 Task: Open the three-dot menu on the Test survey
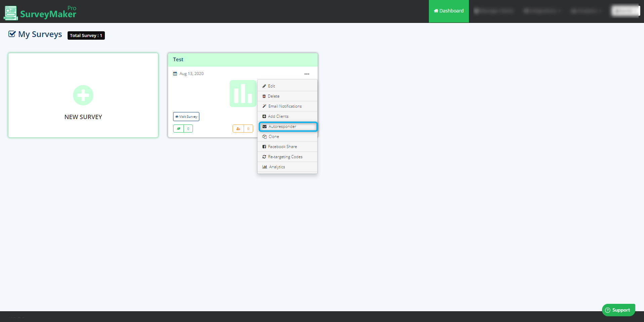point(306,74)
